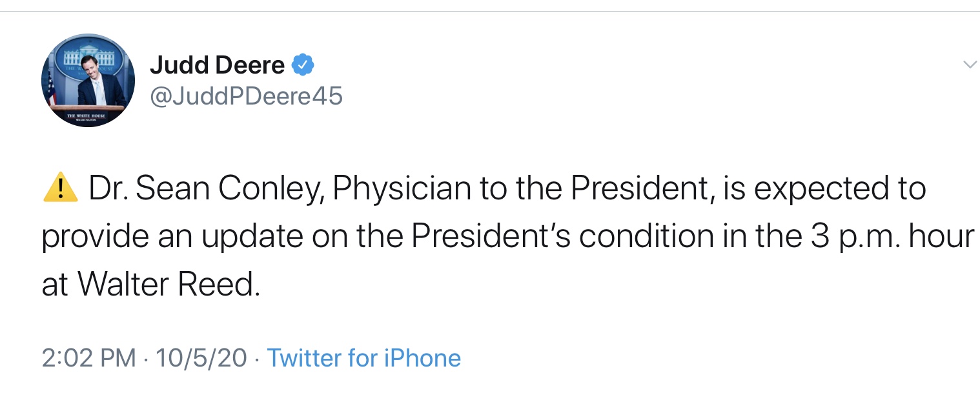
Task: Click the White House podium sign in avatar
Action: 87,116
